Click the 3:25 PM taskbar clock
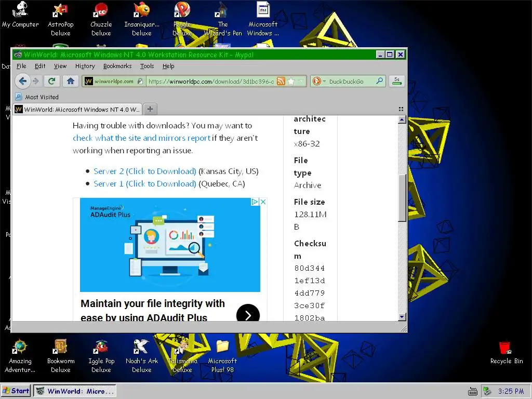The width and height of the screenshot is (532, 399). point(511,391)
